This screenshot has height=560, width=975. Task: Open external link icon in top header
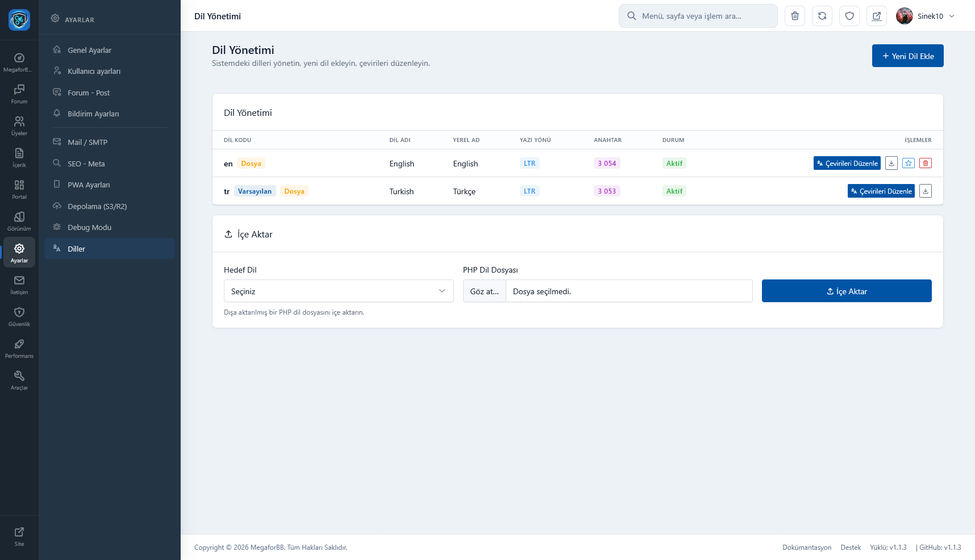coord(877,16)
